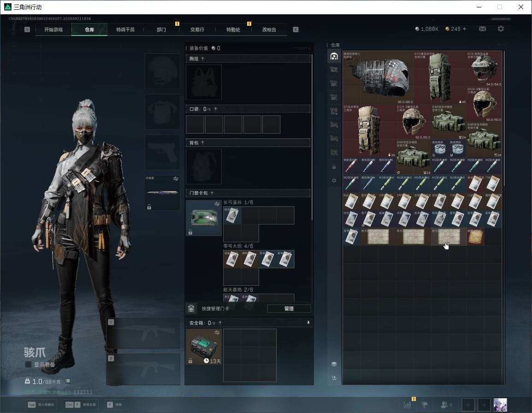This screenshot has height=413, width=532.
Task: Switch to the 改枪台 tab
Action: click(269, 29)
